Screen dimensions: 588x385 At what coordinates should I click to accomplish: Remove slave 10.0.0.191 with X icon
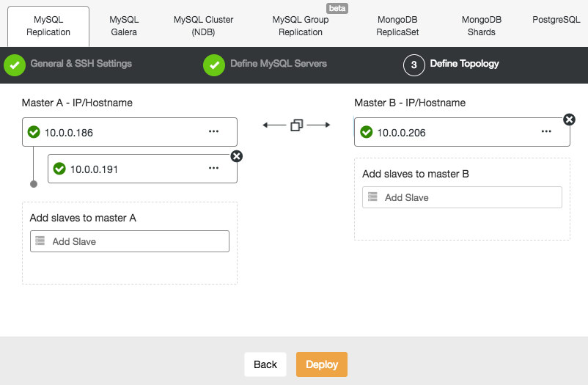[x=237, y=156]
